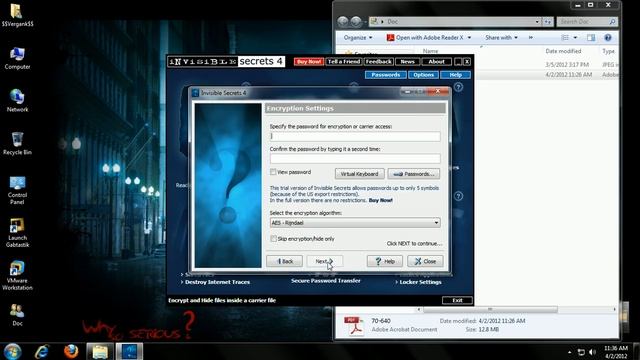The width and height of the screenshot is (640, 360).
Task: Click the 70-640 PDF icon in details pane
Action: click(x=353, y=326)
